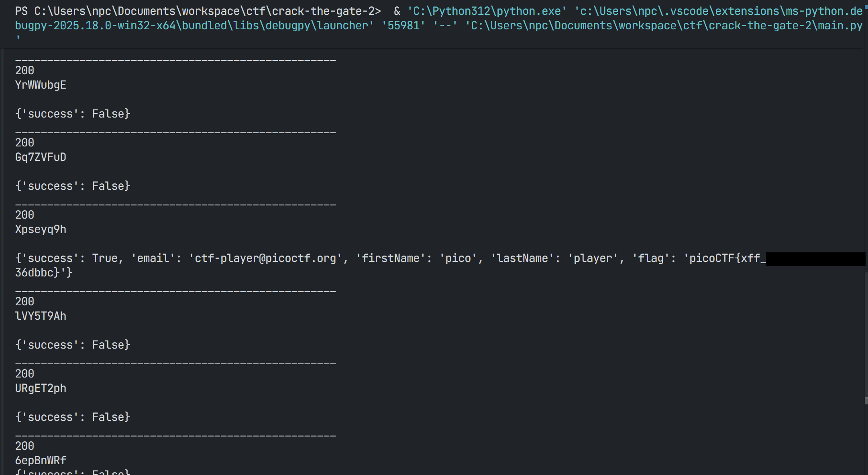Screen dimensions: 868x475
Task: Click the lVY5T9Ah password line
Action: pyautogui.click(x=41, y=316)
